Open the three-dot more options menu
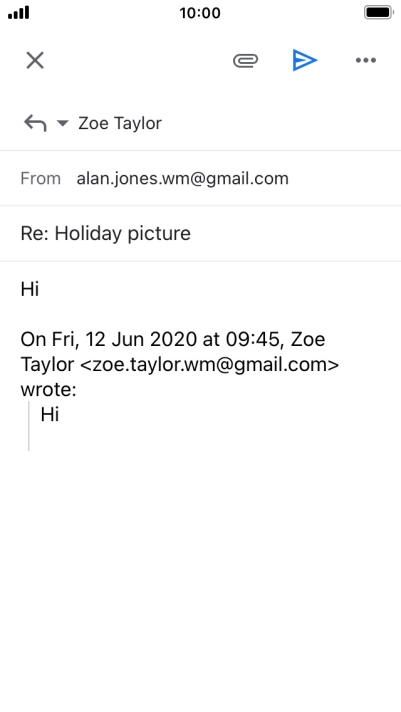This screenshot has width=401, height=712. point(366,60)
